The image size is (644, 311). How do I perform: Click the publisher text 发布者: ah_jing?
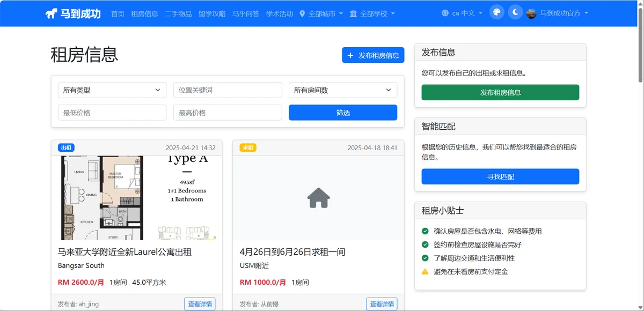click(78, 304)
